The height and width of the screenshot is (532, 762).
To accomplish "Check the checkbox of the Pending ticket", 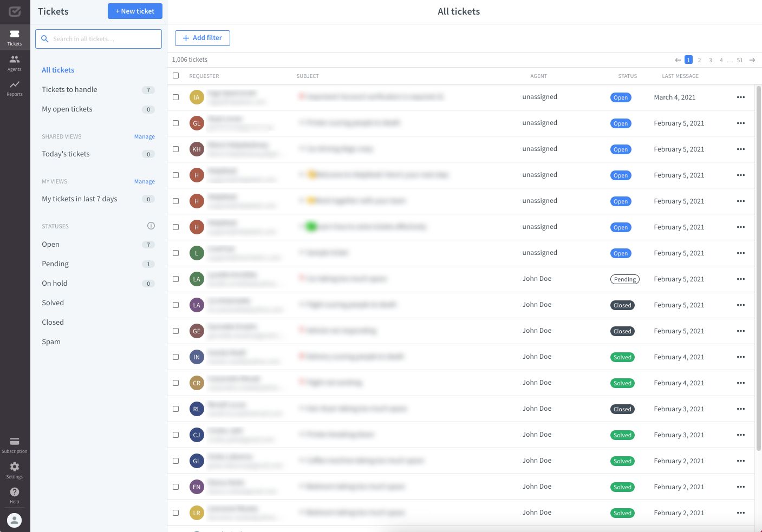I will (x=175, y=279).
